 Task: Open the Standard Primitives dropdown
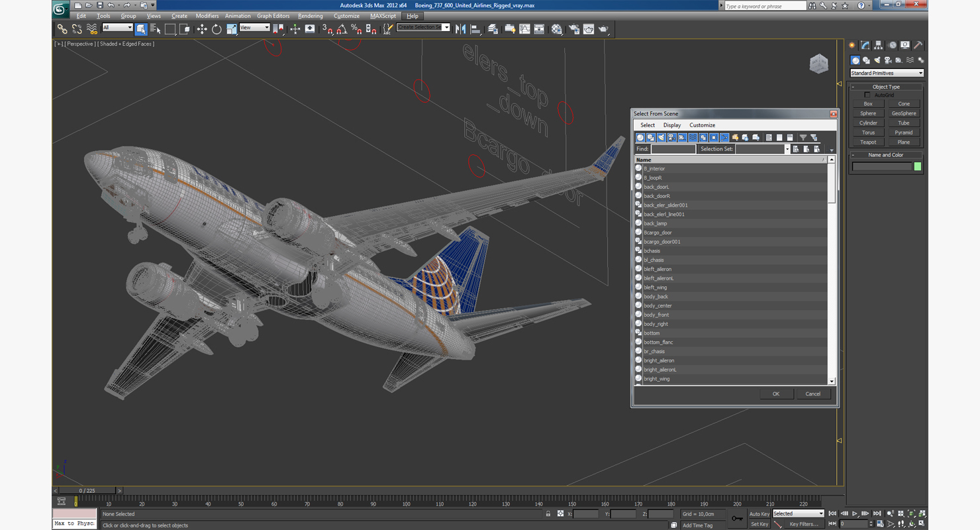887,73
